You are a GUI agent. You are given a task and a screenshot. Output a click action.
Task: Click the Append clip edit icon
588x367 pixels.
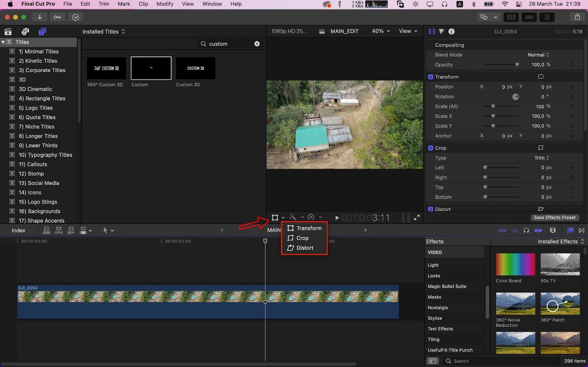pyautogui.click(x=71, y=231)
